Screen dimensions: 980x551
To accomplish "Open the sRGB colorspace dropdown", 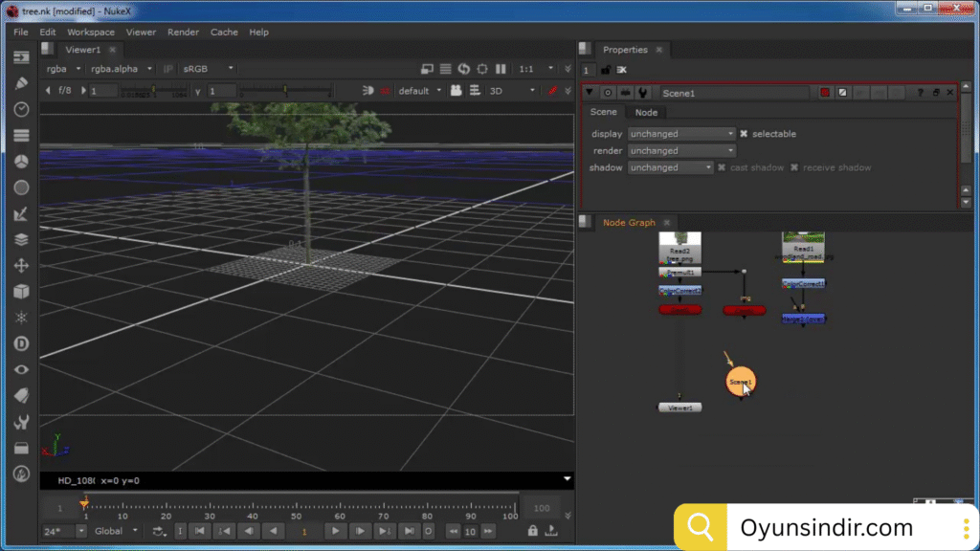I will (208, 69).
